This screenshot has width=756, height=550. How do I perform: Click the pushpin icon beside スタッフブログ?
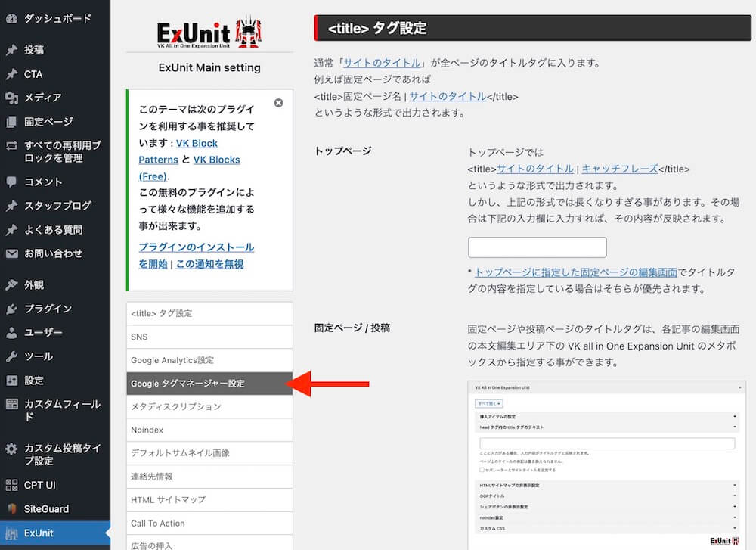tap(11, 206)
